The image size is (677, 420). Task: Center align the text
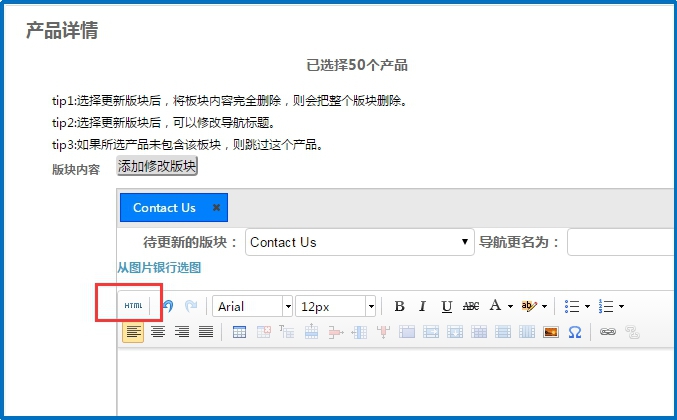pyautogui.click(x=158, y=332)
